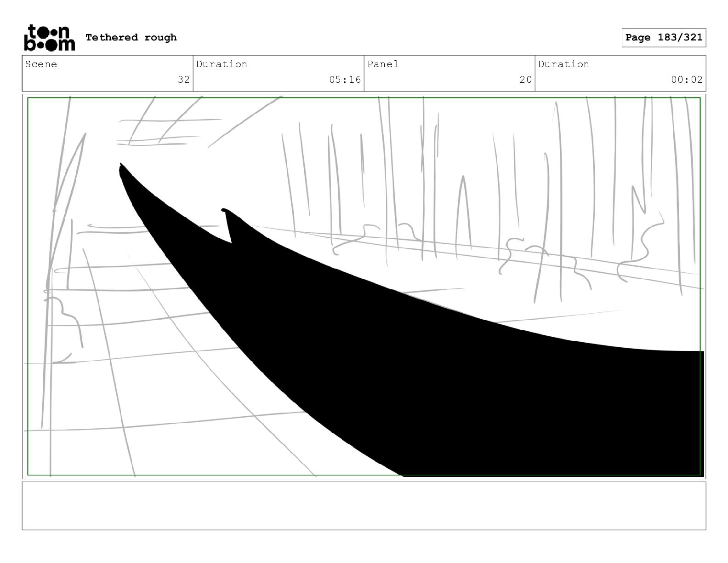Click the storyboard panel drawing

tap(364, 287)
